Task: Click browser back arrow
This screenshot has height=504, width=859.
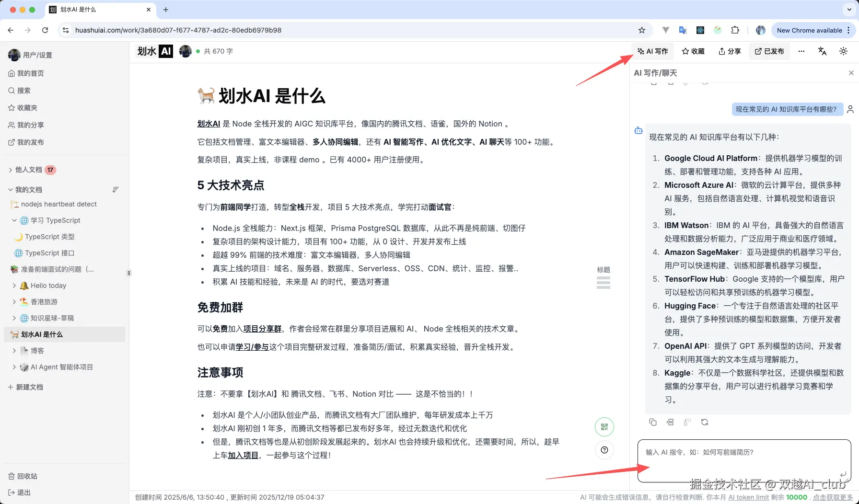Action: [x=11, y=30]
